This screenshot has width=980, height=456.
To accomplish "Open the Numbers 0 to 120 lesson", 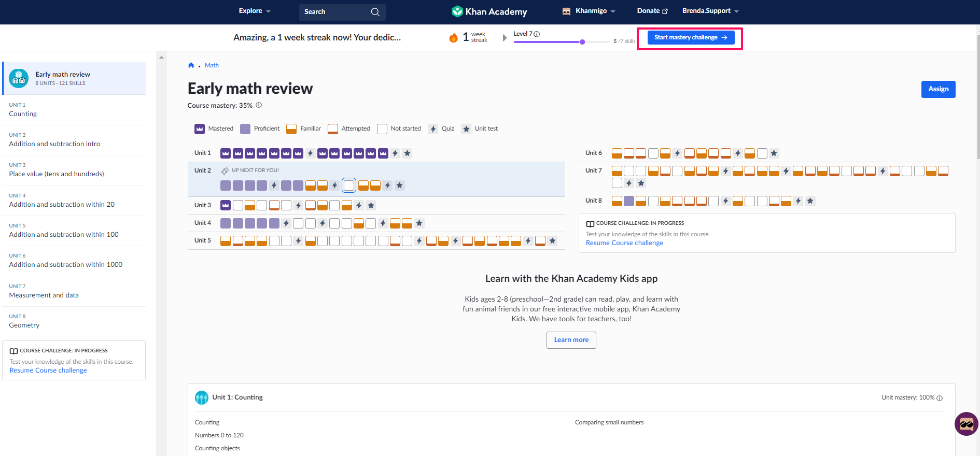I will (219, 435).
